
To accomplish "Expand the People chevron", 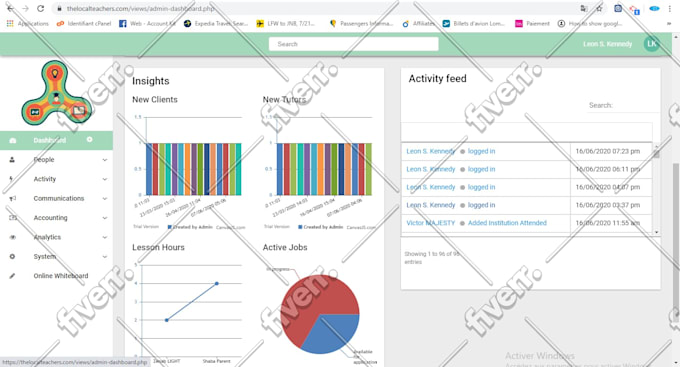I will pos(105,160).
